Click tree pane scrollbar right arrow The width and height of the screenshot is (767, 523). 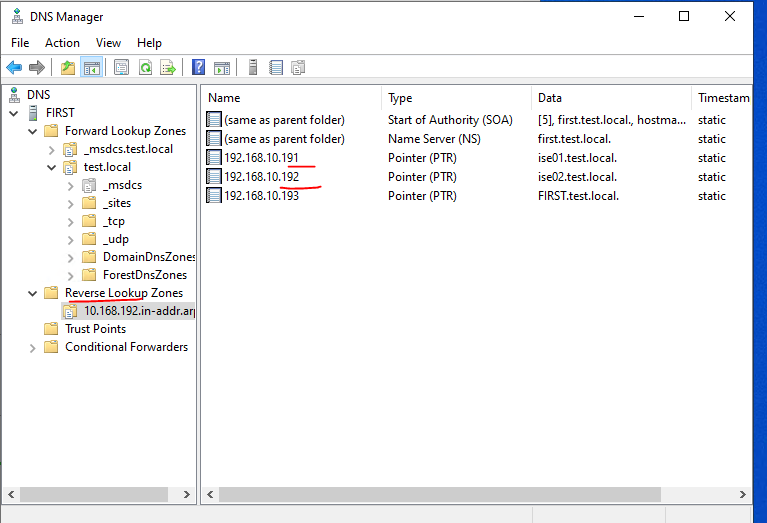[x=186, y=495]
